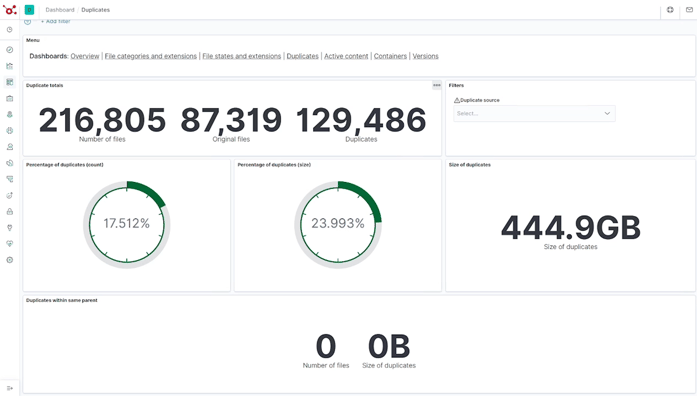This screenshot has width=697, height=396.
Task: Click the 216,805 number of files metric
Action: click(x=102, y=120)
